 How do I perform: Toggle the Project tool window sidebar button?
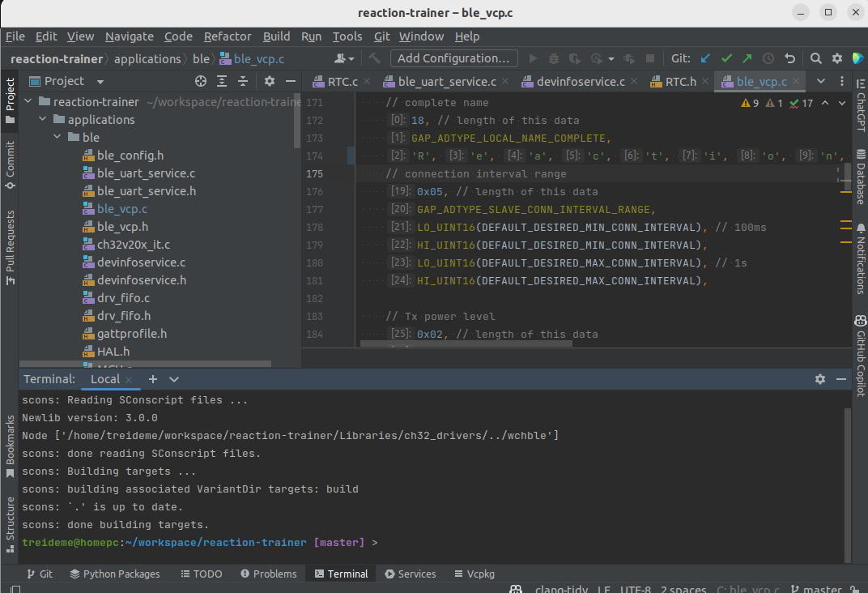pyautogui.click(x=10, y=100)
